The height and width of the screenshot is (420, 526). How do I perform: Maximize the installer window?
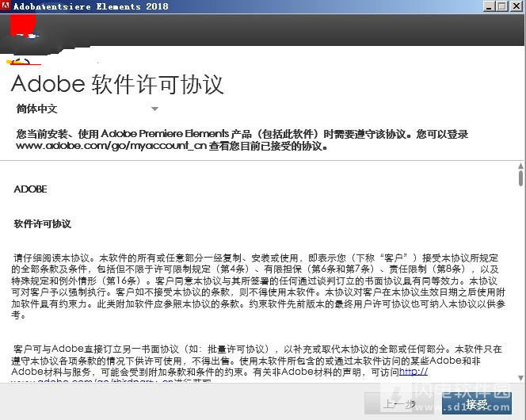[x=502, y=6]
